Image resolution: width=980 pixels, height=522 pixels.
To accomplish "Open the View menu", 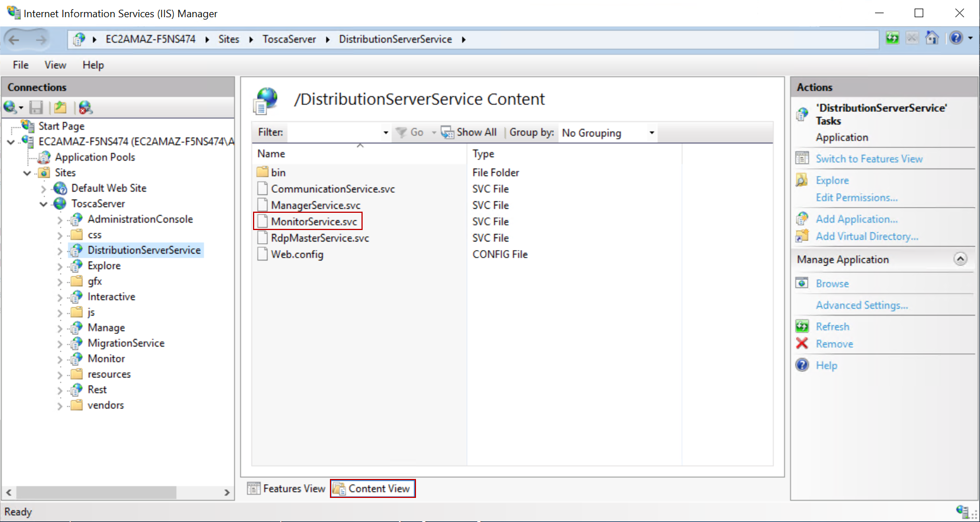I will [x=55, y=65].
